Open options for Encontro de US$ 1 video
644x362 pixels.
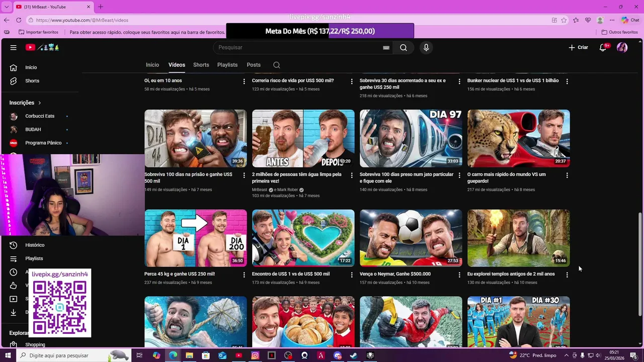tap(352, 275)
